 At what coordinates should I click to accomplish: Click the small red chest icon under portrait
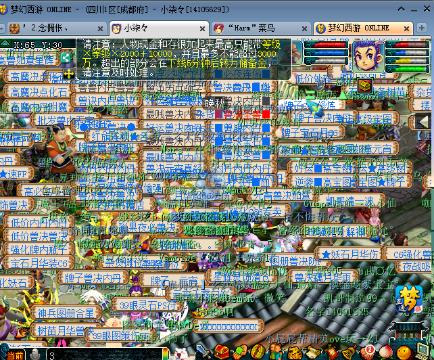tap(365, 86)
